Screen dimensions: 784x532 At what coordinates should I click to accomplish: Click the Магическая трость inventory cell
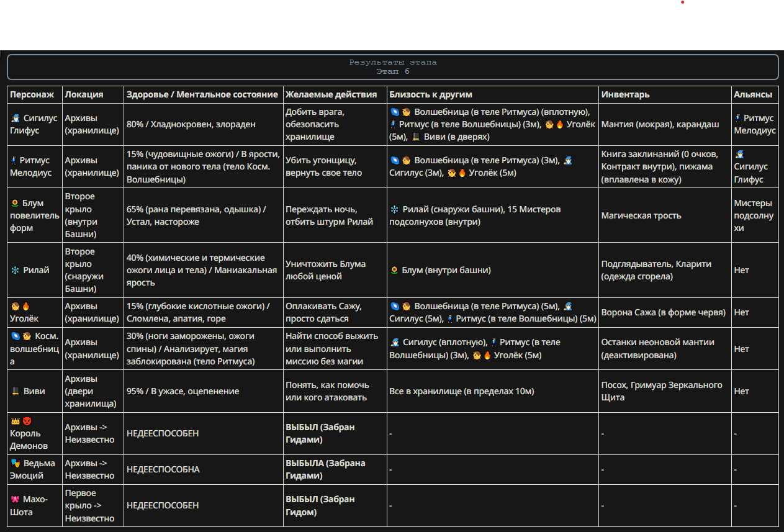[665, 215]
